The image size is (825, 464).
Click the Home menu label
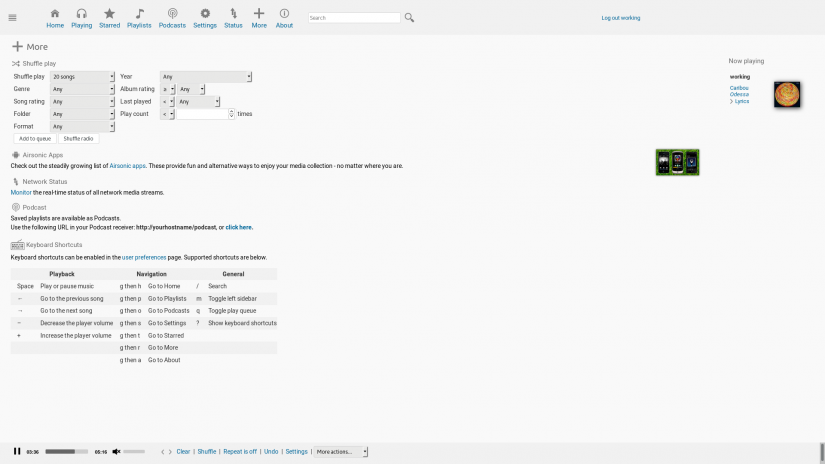tap(55, 25)
